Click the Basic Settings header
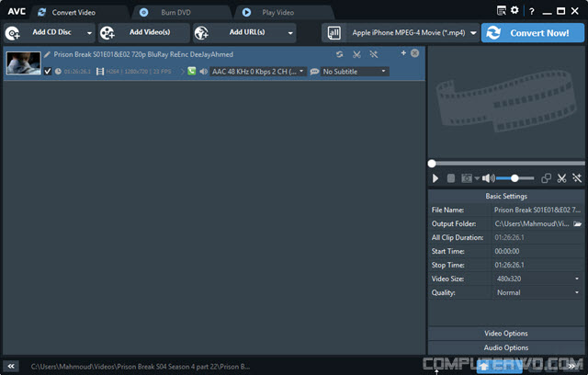Viewport: 588px width, 375px height. click(506, 196)
